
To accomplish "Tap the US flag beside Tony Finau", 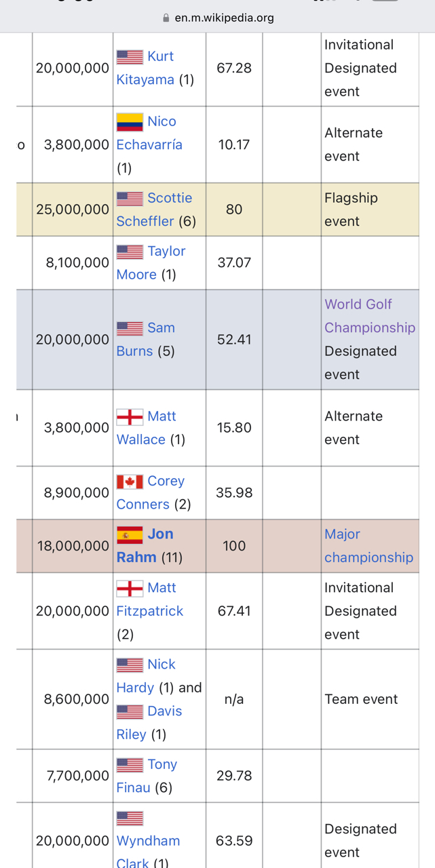I will coord(130,765).
